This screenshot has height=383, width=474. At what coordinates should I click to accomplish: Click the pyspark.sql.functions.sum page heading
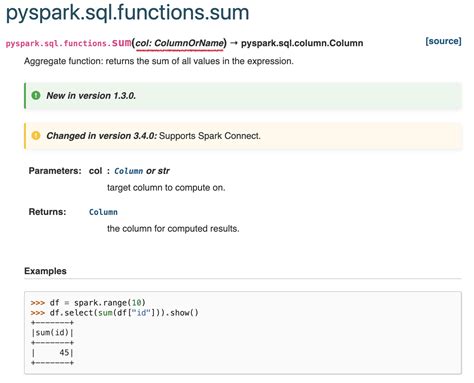pos(127,13)
